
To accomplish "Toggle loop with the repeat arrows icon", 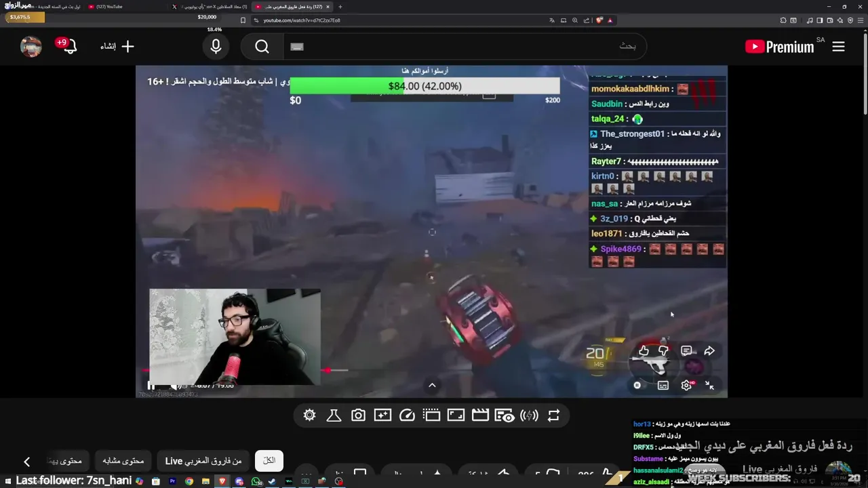I will pos(553,415).
